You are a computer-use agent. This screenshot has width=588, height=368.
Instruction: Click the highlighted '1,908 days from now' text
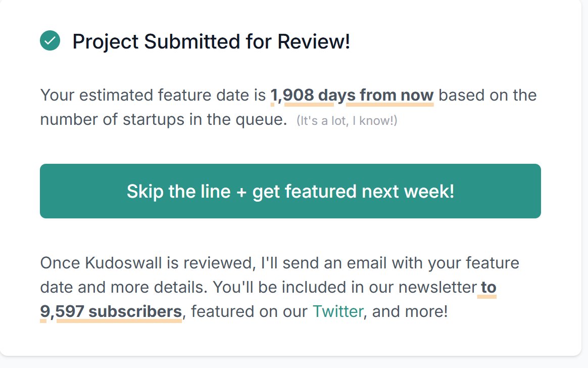pos(352,95)
